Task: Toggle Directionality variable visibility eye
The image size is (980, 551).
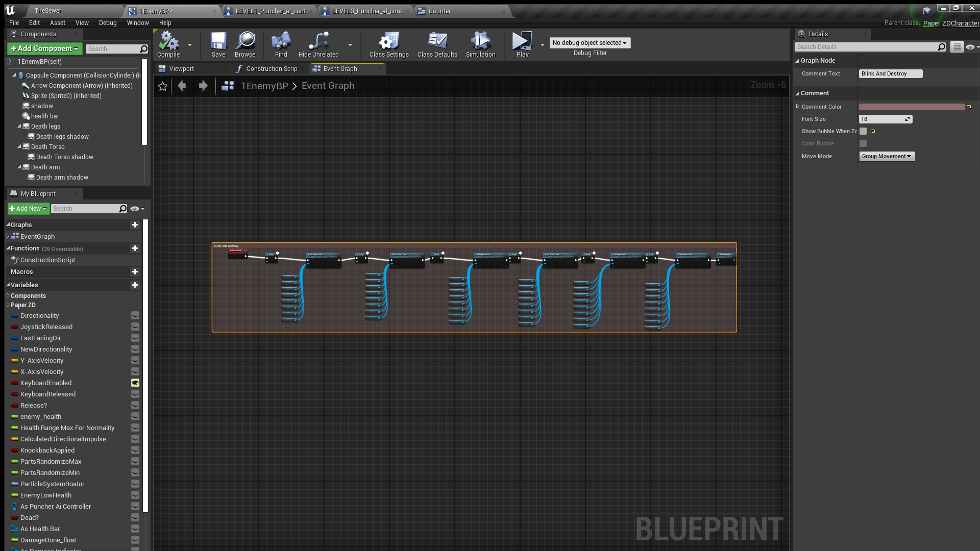Action: pos(135,315)
